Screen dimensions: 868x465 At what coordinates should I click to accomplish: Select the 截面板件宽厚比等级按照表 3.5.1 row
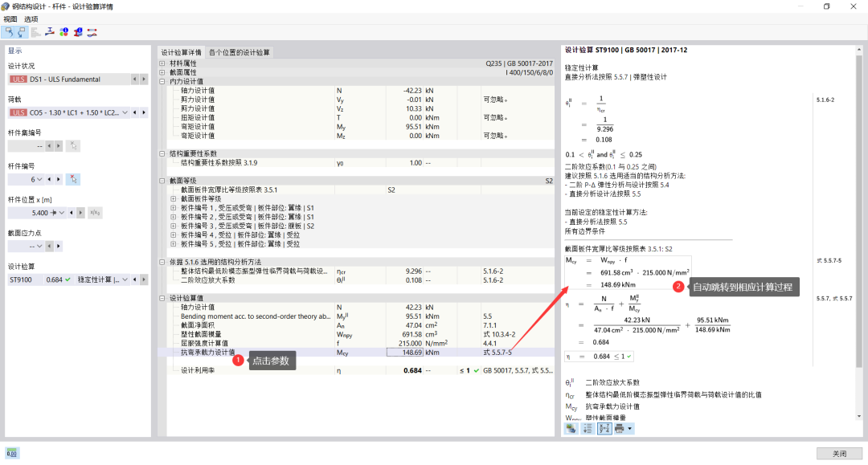coord(355,190)
